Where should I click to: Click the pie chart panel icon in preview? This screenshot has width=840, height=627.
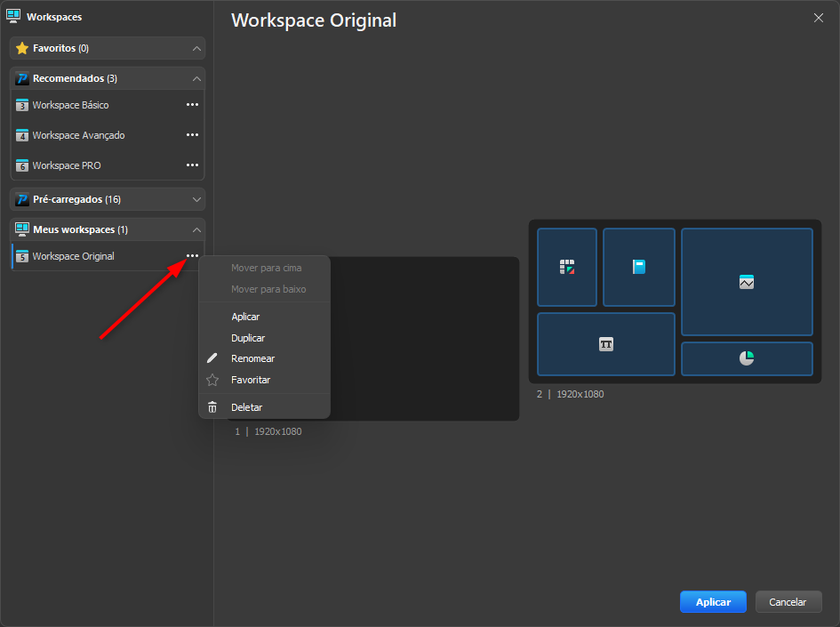point(747,358)
